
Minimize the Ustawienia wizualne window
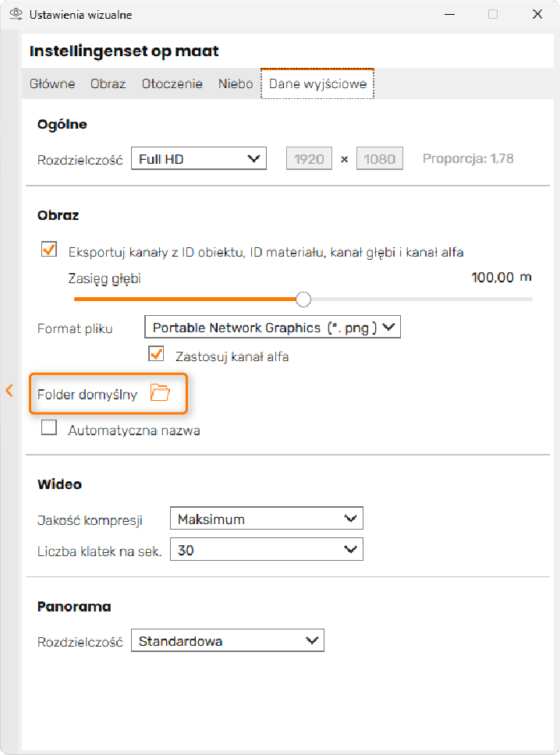(x=450, y=15)
